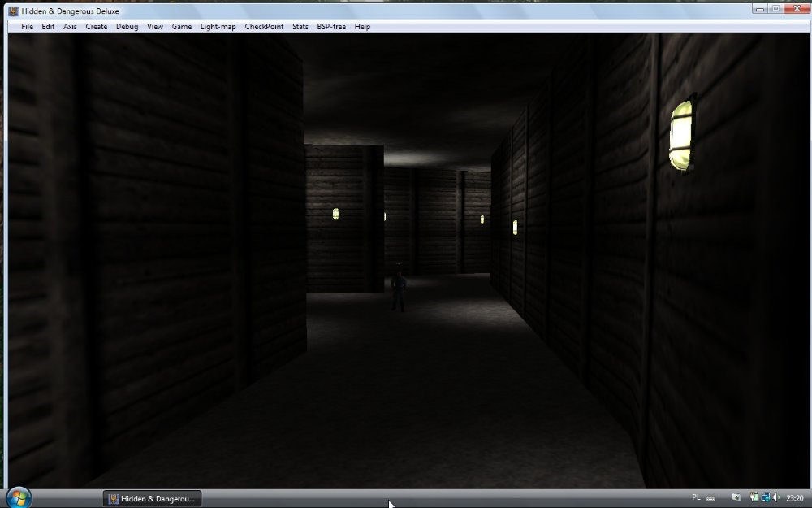The width and height of the screenshot is (812, 508).
Task: Click the Hidden & Dangerous taskbar button
Action: (152, 499)
